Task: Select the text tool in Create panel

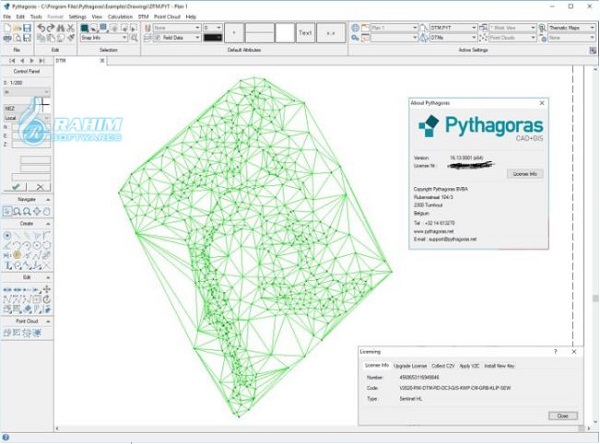Action: (x=8, y=265)
